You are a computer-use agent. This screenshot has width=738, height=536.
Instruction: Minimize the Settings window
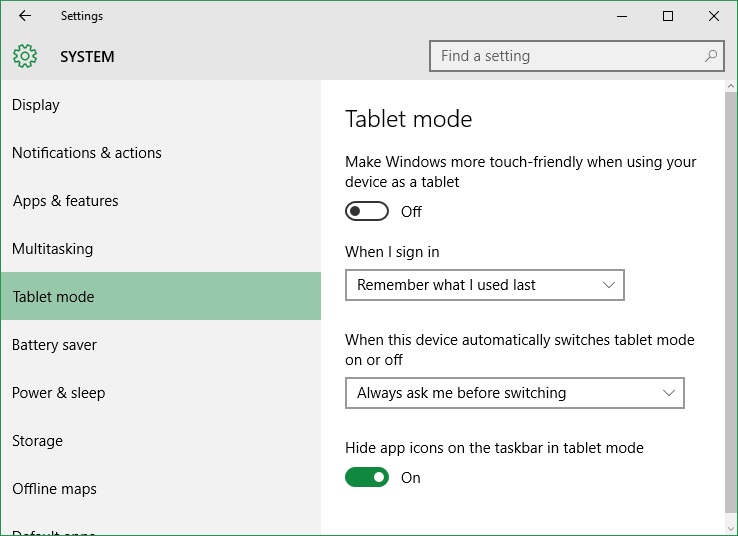[x=622, y=16]
